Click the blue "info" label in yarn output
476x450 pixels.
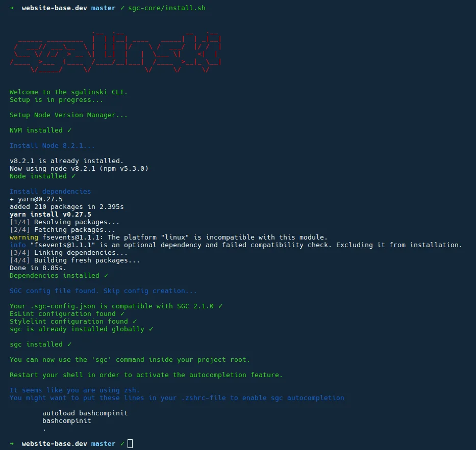pos(18,245)
